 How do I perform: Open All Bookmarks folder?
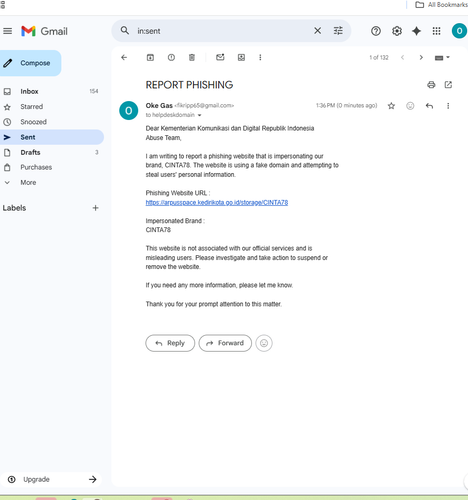coord(441,5)
